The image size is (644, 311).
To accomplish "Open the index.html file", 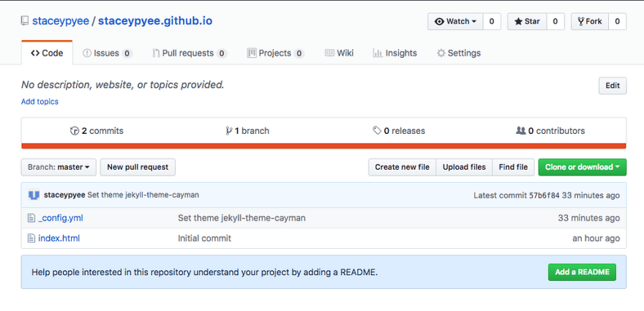I will [59, 239].
